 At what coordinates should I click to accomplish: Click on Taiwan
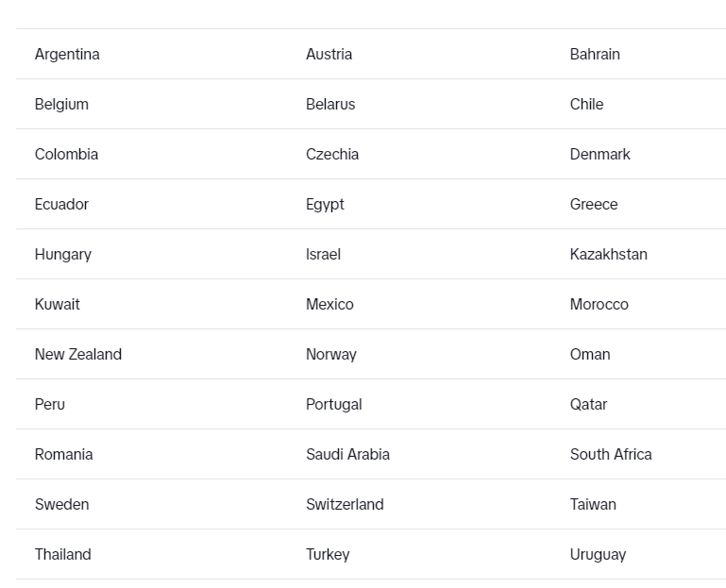pyautogui.click(x=593, y=504)
